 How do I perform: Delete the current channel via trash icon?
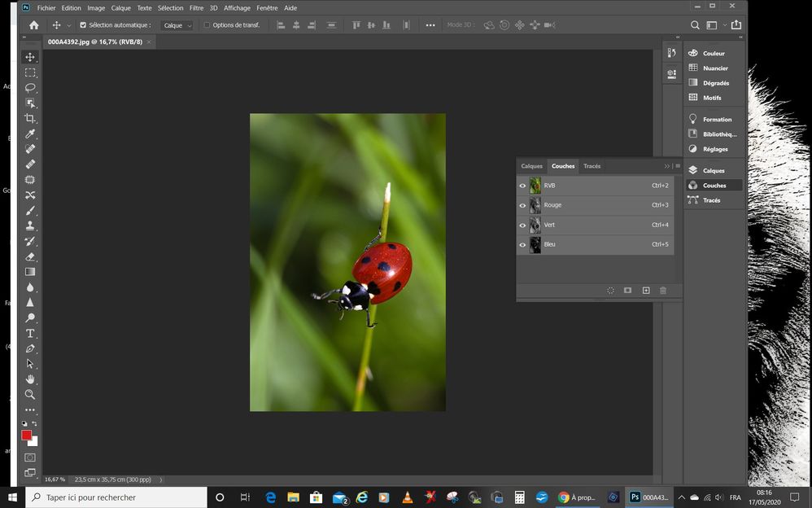click(663, 290)
